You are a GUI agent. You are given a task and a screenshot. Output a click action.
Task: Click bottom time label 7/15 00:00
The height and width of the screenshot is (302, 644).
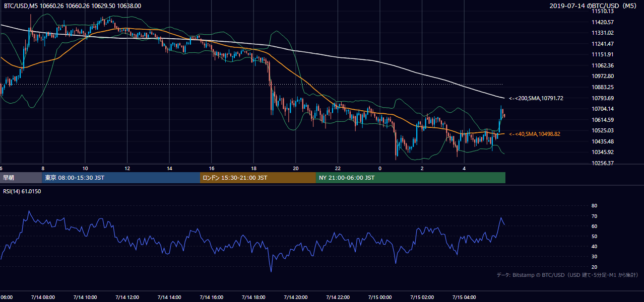click(380, 297)
